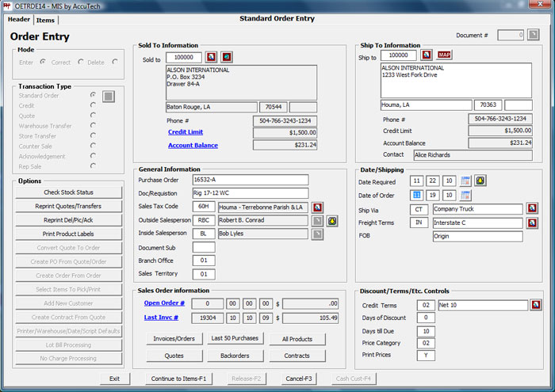Click the Ship To customer lookup icon
This screenshot has height=392, width=555.
tap(427, 55)
